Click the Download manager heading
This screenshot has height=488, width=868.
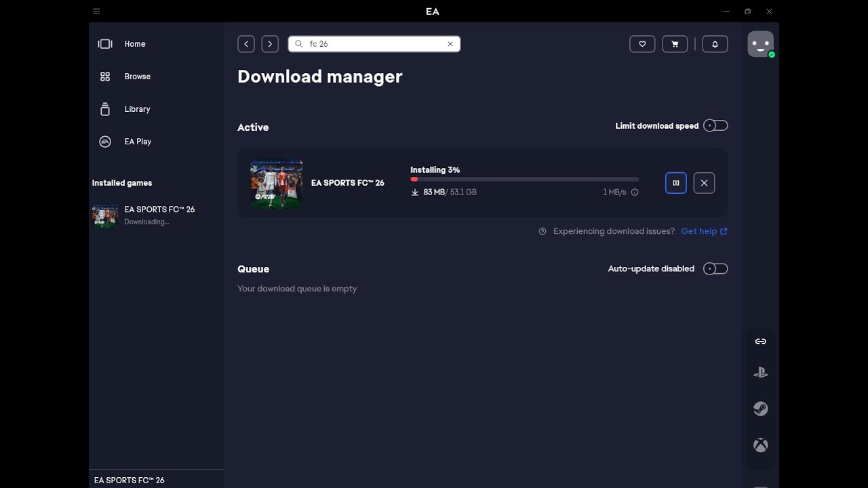320,77
